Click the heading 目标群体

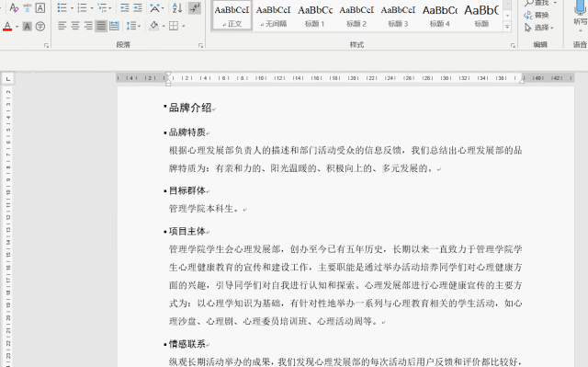187,190
